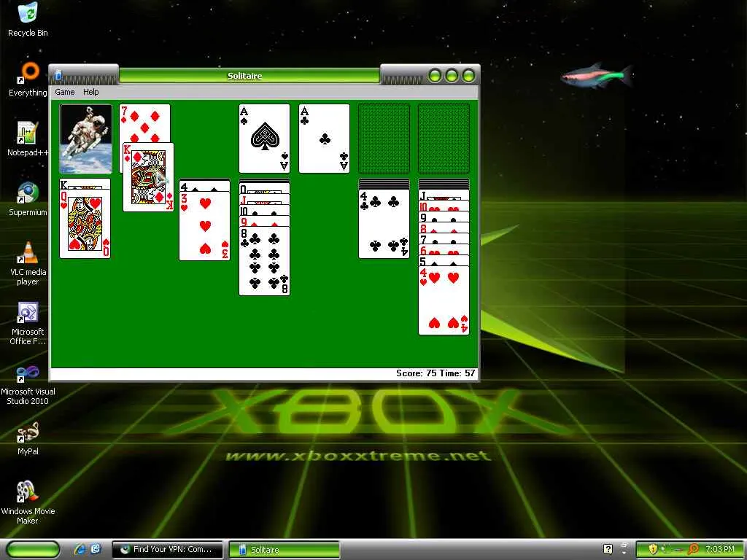Select the 4 of clubs tableau card
The height and width of the screenshot is (560, 747).
pos(384,224)
